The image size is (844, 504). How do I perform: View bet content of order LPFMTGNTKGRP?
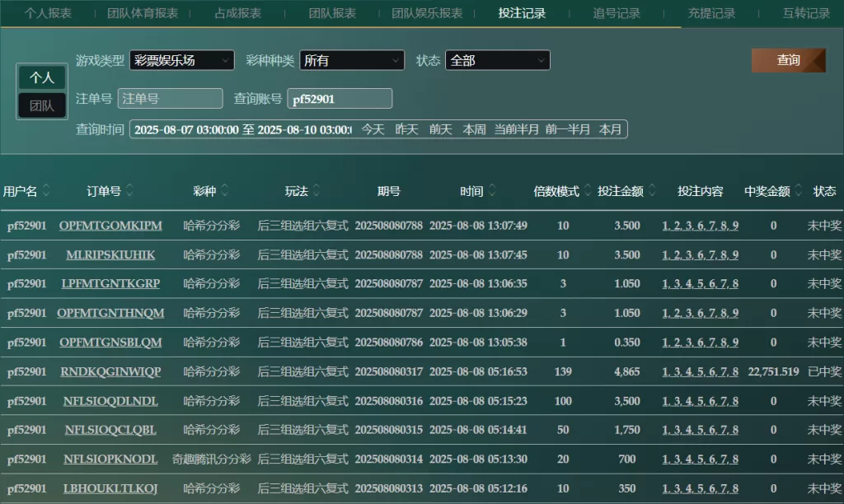click(700, 283)
